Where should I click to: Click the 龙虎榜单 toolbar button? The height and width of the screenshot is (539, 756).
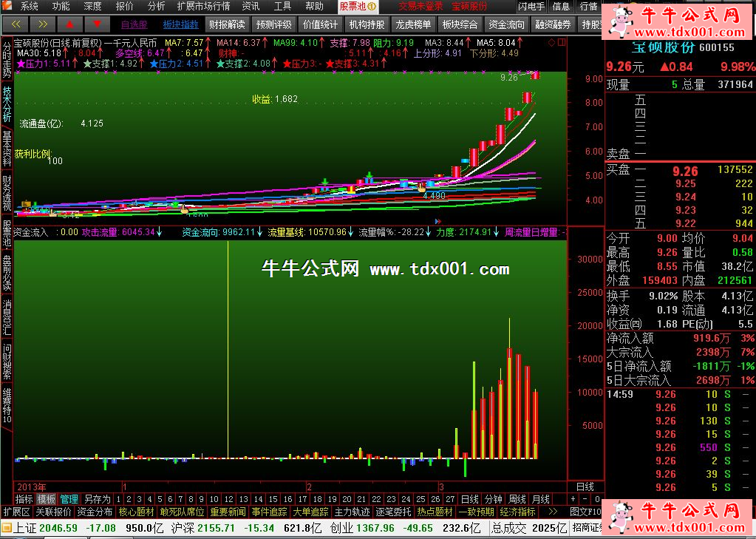(x=413, y=24)
